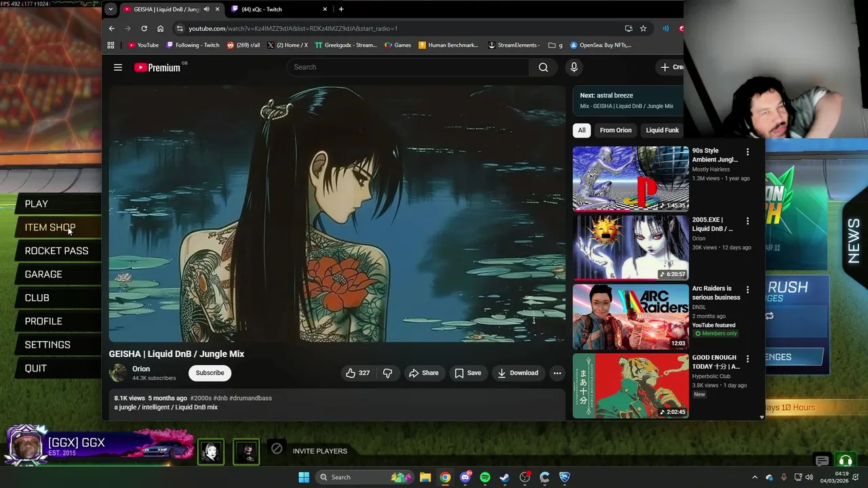Open the 90s Style Ambient Jungle thumbnail
Screen dimensions: 868x488
point(631,179)
